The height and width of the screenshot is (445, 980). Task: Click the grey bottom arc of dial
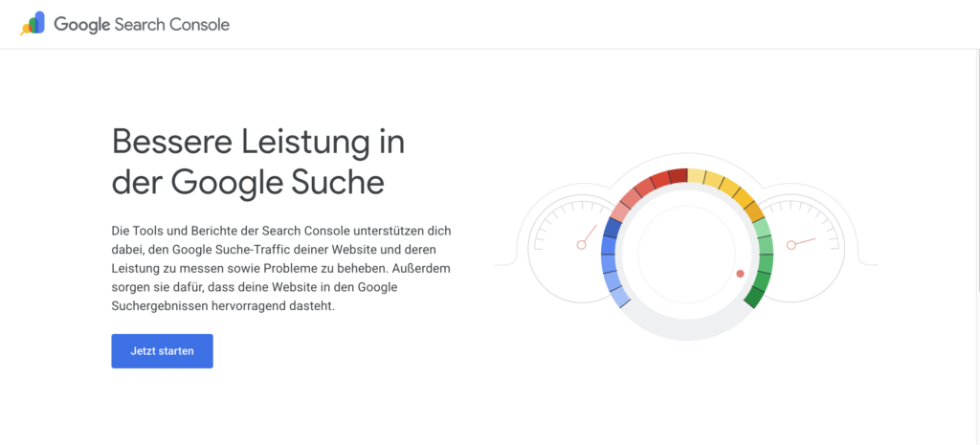click(687, 330)
